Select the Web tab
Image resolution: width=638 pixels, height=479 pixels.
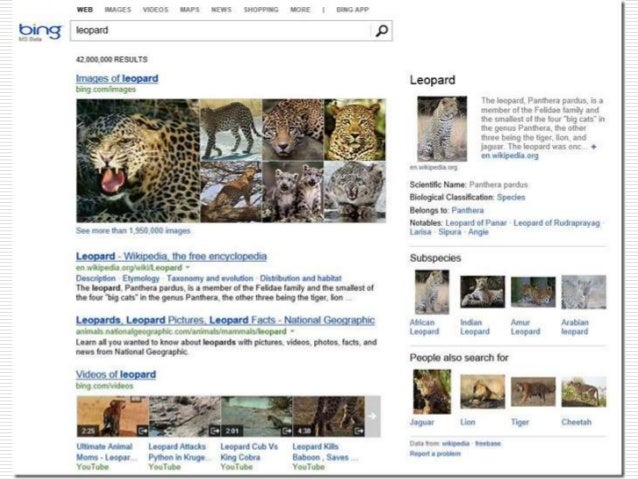pos(85,10)
